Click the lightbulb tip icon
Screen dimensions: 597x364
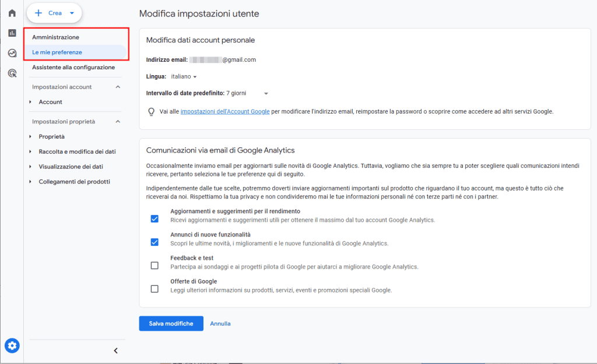tap(151, 112)
